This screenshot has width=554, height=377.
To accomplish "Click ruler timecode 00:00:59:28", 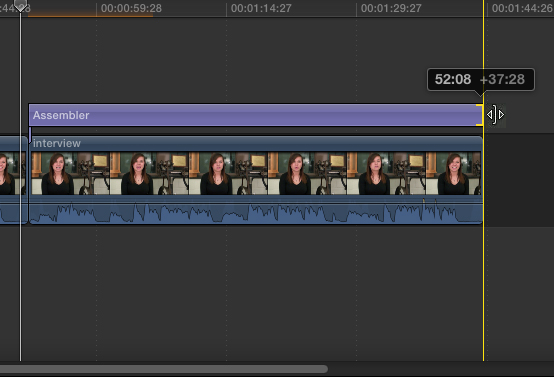I will 131,8.
